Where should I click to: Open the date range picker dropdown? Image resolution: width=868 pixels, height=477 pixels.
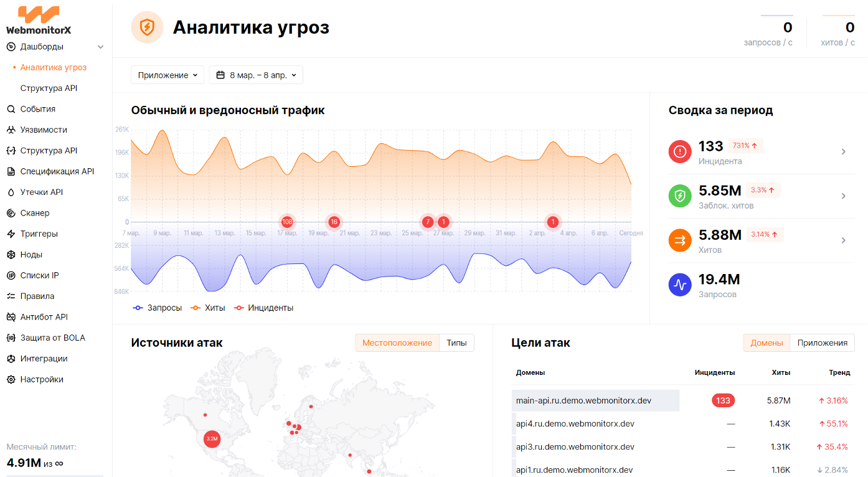[x=256, y=75]
